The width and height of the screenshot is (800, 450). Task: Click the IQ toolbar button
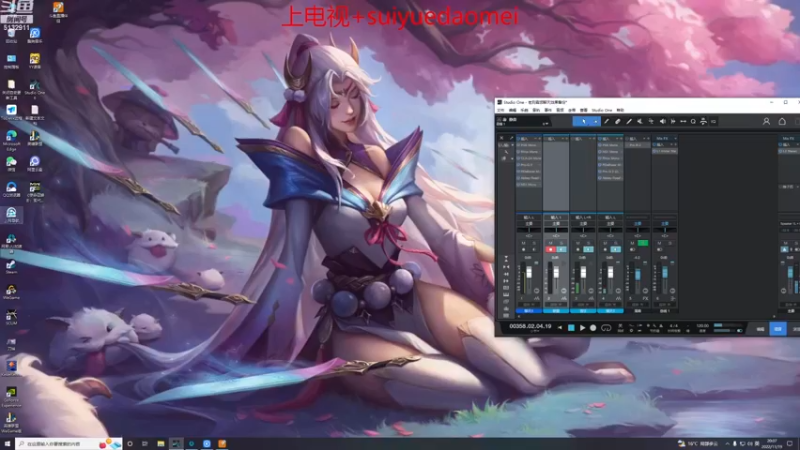714,121
